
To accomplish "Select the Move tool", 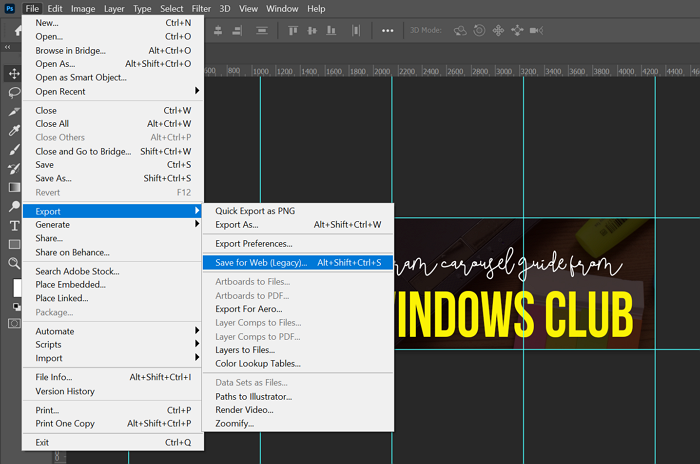I will [x=14, y=73].
